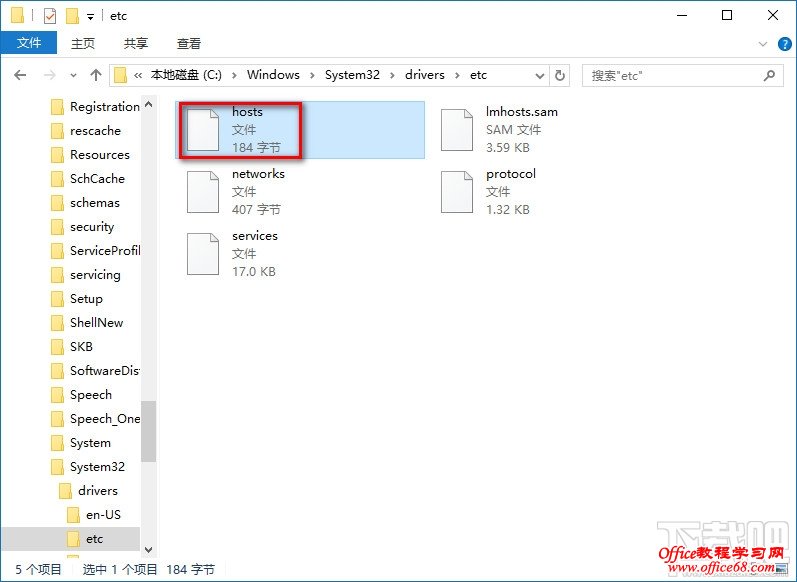Select the Speech folder in tree
The image size is (797, 582).
[81, 394]
